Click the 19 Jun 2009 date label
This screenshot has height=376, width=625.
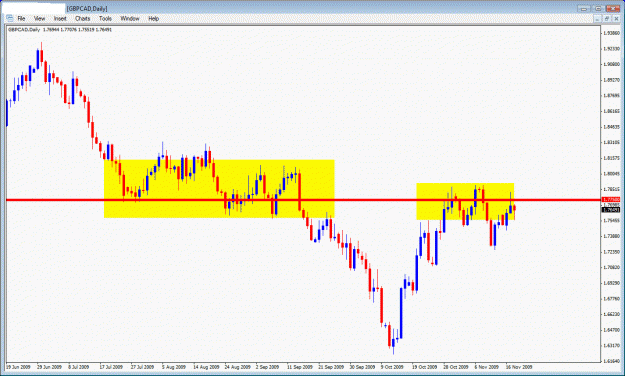(x=18, y=367)
